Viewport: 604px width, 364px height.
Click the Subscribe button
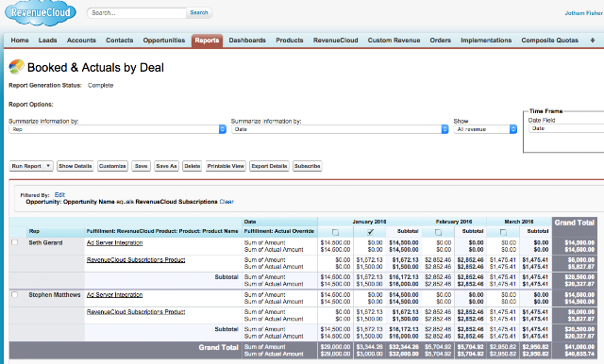click(x=308, y=166)
